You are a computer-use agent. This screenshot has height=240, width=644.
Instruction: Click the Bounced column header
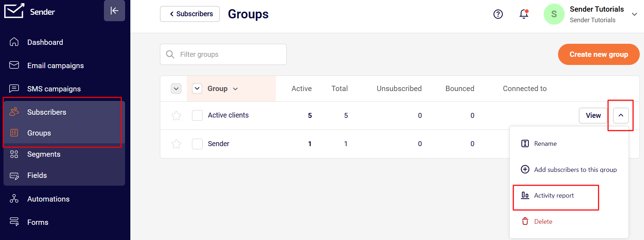point(460,89)
